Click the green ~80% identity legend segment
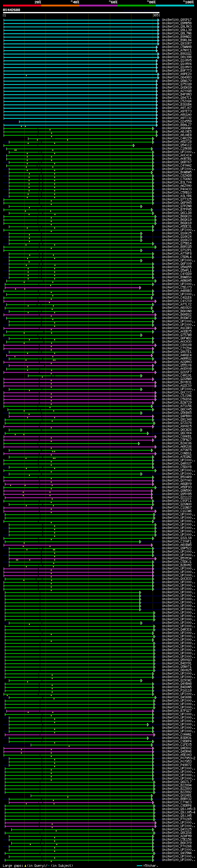This screenshot has height=868, width=197. (137, 6)
